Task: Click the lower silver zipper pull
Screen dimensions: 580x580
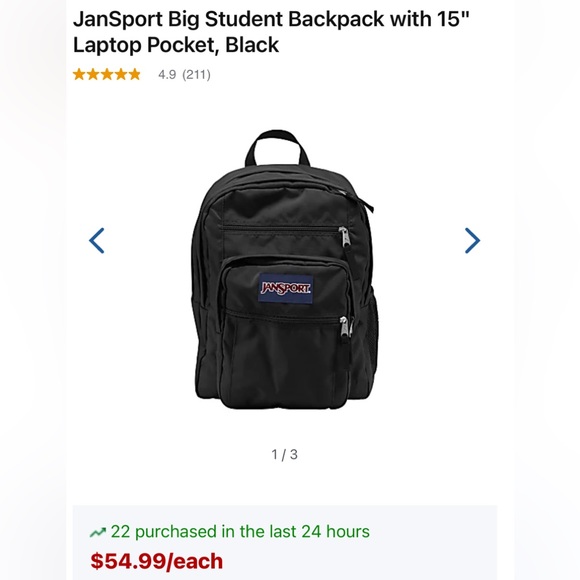Action: tap(345, 327)
